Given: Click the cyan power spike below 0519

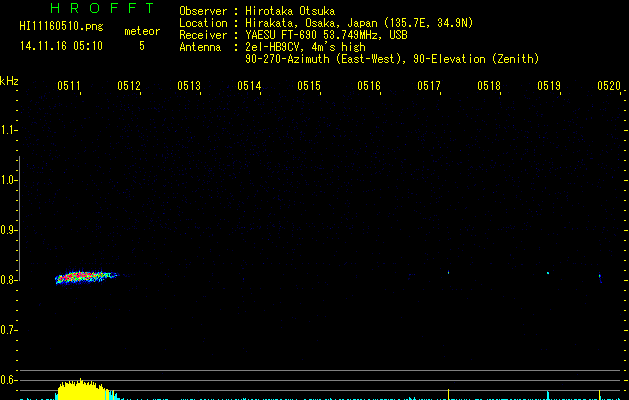Looking at the screenshot, I should pos(548,395).
